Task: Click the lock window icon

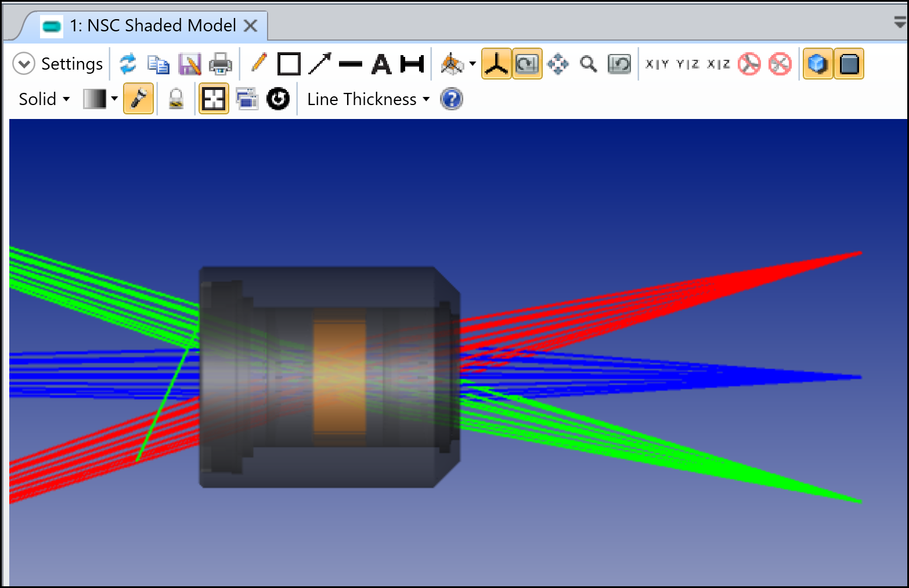Action: click(176, 99)
